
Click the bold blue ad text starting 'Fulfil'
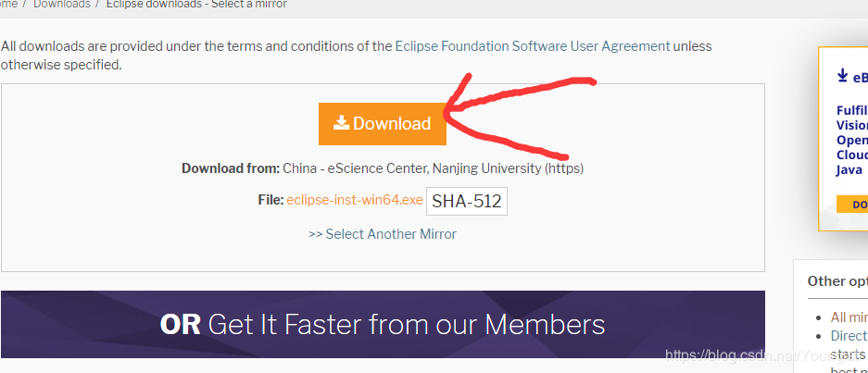click(x=852, y=109)
